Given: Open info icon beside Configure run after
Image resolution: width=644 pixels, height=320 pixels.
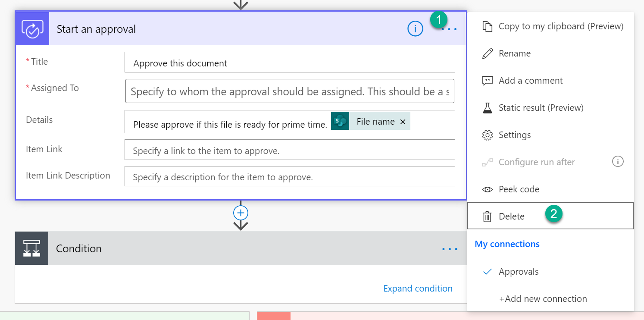Looking at the screenshot, I should click(618, 162).
